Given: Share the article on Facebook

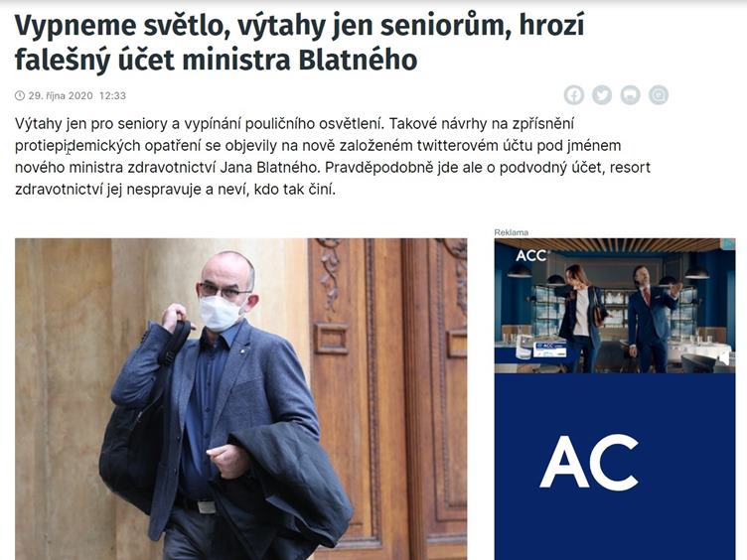Looking at the screenshot, I should point(574,95).
